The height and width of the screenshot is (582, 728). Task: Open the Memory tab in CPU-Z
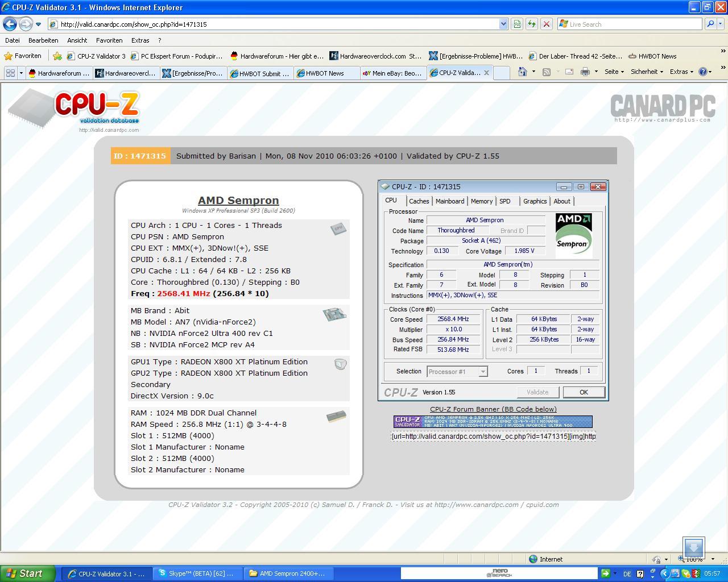click(482, 201)
